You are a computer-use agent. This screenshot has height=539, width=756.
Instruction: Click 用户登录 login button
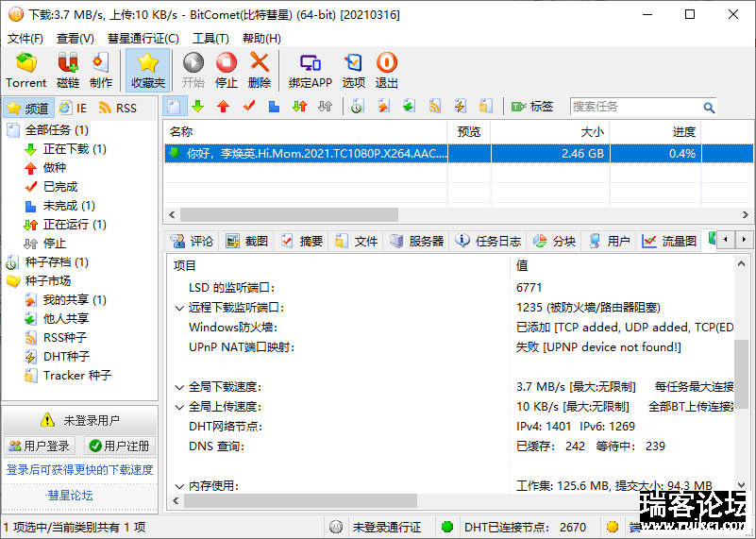(40, 446)
